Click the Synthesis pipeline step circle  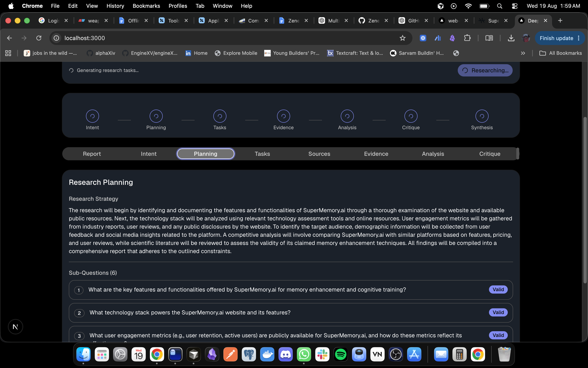[482, 116]
